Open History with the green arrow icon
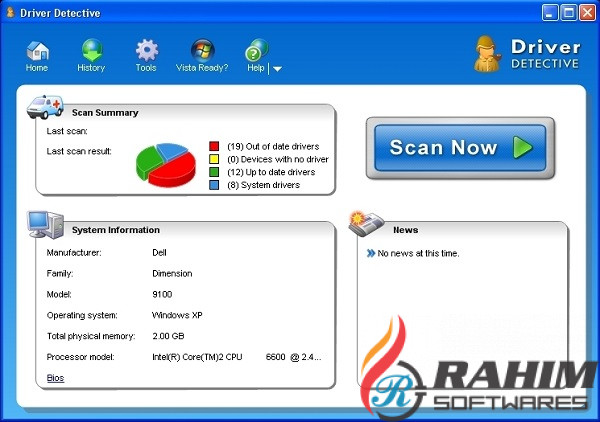Image resolution: width=600 pixels, height=422 pixels. pyautogui.click(x=91, y=50)
